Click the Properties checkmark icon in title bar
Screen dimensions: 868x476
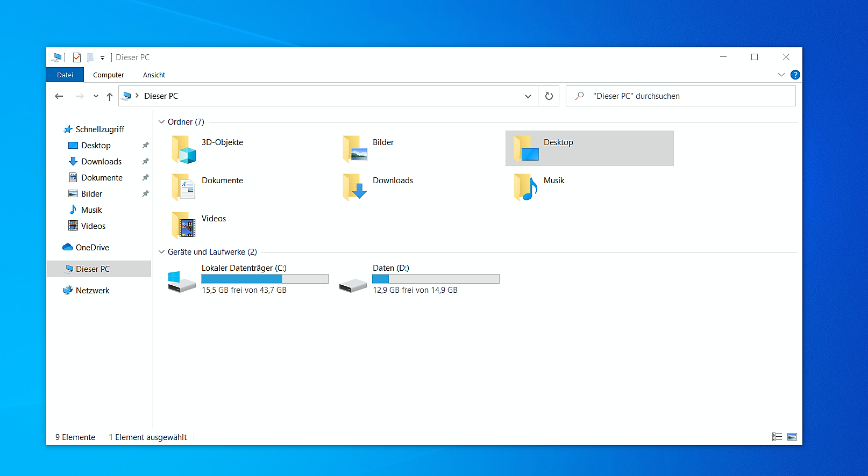click(77, 57)
